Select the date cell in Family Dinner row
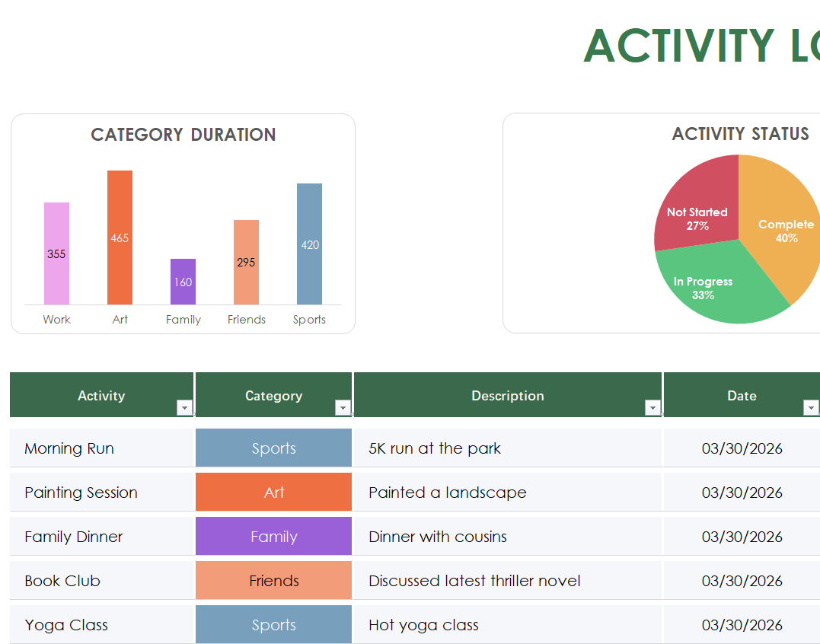The height and width of the screenshot is (644, 820). point(742,537)
